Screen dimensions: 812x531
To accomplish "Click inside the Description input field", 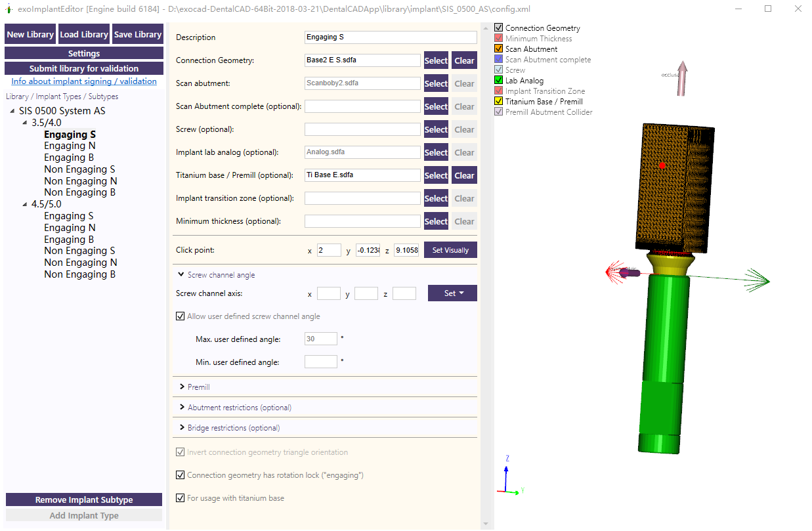I will (390, 37).
